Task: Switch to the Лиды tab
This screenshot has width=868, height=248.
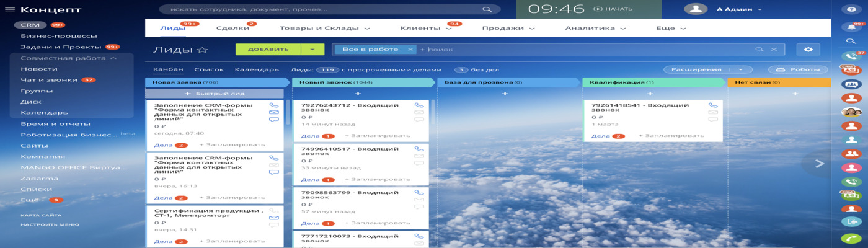Action: (172, 28)
